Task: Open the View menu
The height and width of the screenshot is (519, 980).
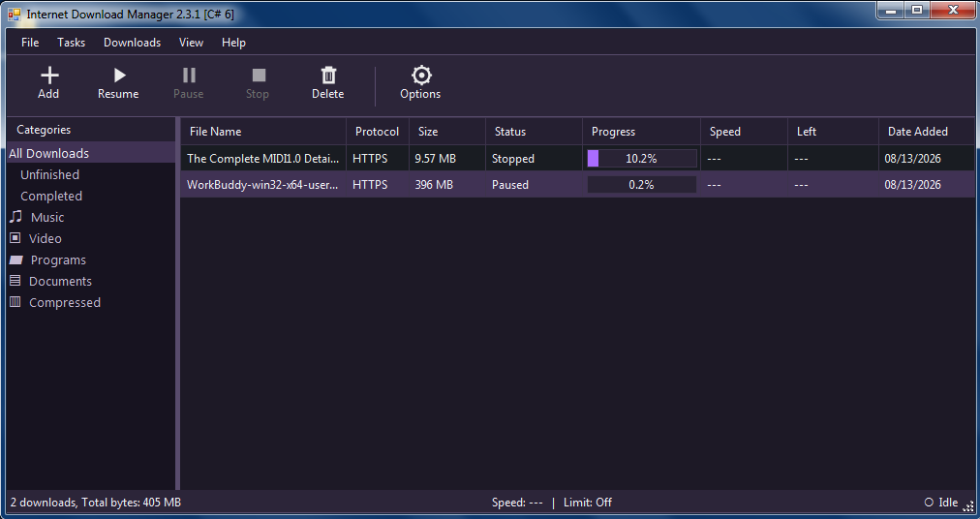Action: [x=191, y=43]
